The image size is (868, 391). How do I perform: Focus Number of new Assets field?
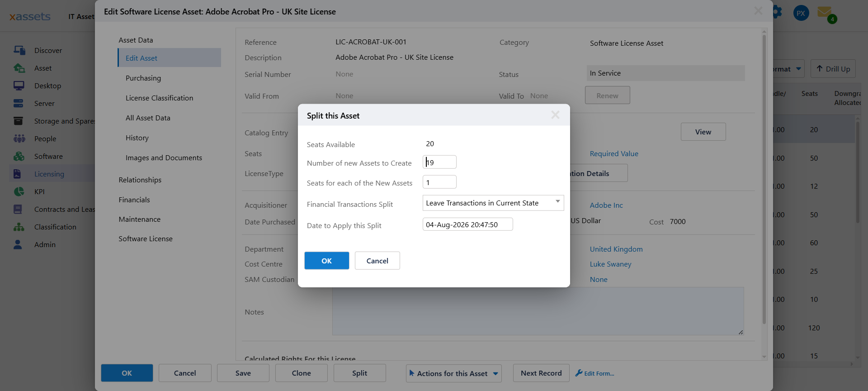pos(439,162)
